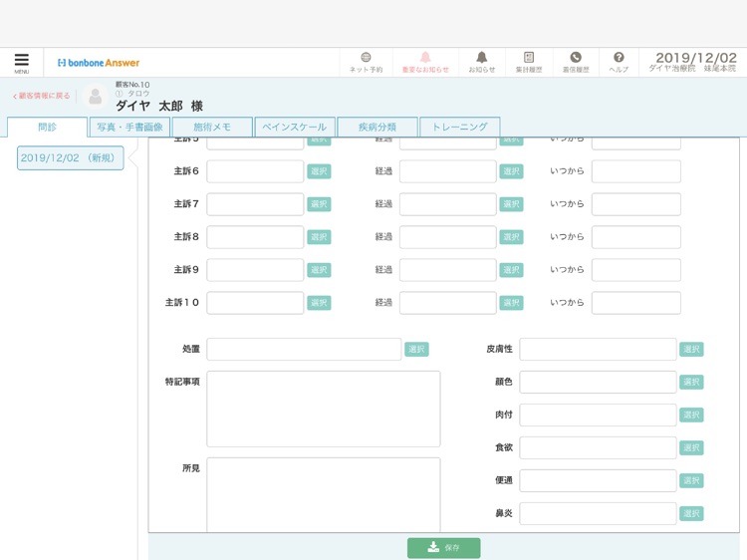Focus the 便通 input field
The height and width of the screenshot is (560, 747).
point(598,480)
